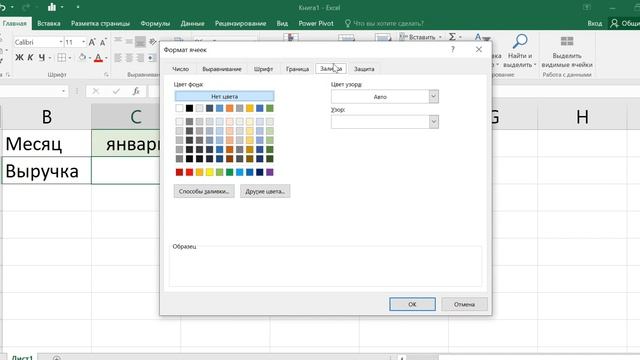This screenshot has width=640, height=360.
Task: Expand the borders dropdown arrow
Action: point(70,58)
